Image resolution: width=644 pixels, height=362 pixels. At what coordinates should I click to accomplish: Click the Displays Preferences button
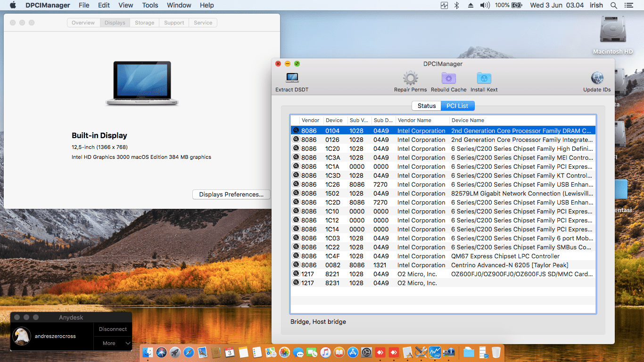[x=231, y=195]
